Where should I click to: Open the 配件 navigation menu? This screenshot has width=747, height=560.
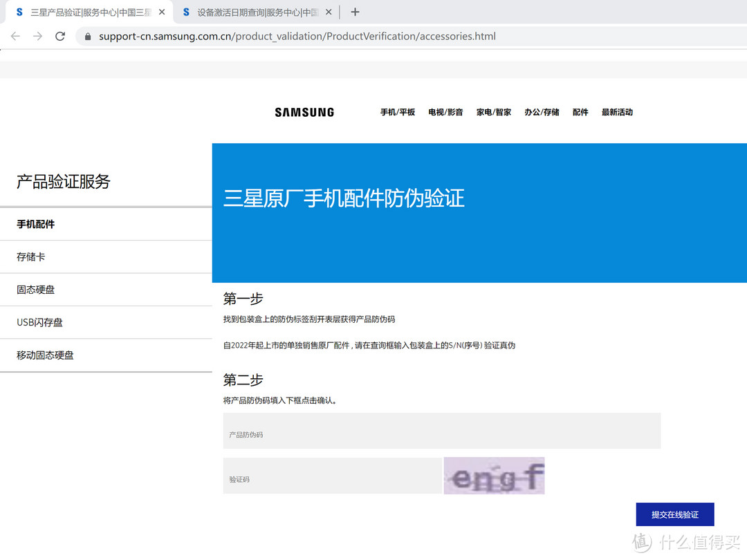coord(580,113)
